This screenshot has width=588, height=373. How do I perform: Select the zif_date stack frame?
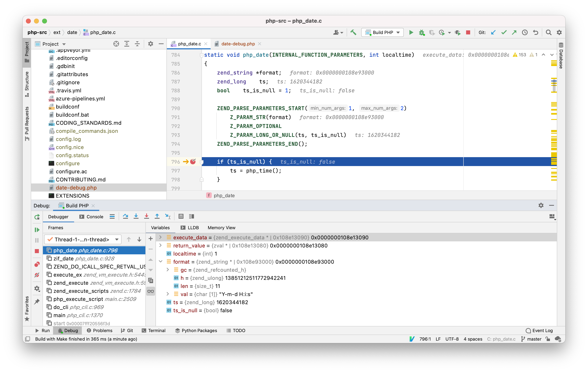coord(64,258)
